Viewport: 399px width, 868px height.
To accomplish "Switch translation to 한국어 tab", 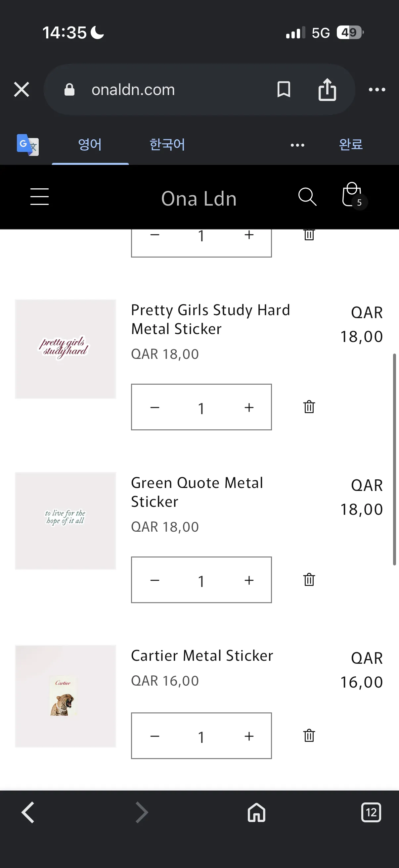I will 167,145.
